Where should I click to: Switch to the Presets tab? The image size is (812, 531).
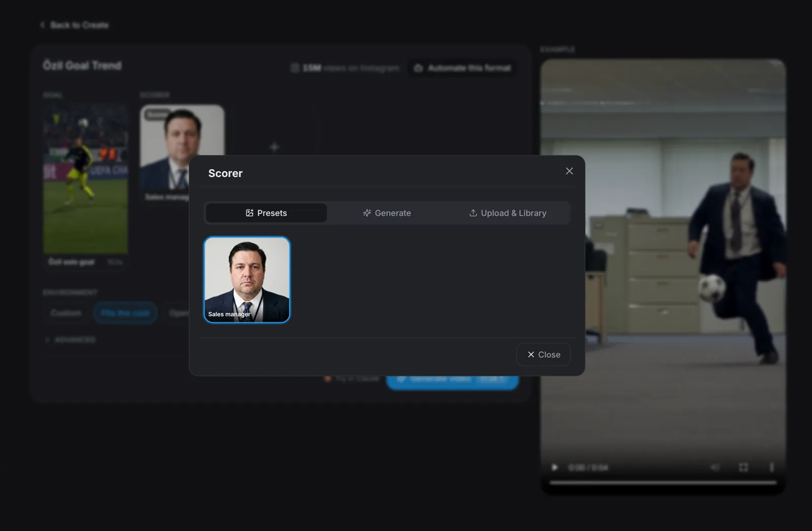coord(266,213)
